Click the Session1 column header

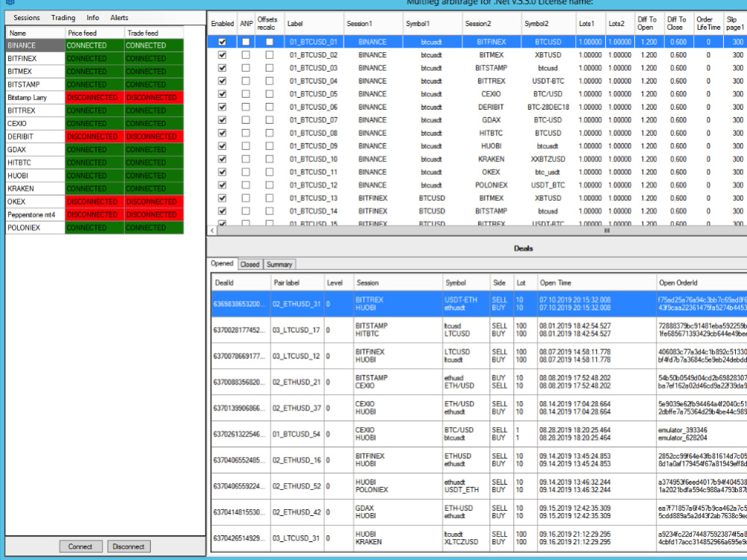pos(373,23)
